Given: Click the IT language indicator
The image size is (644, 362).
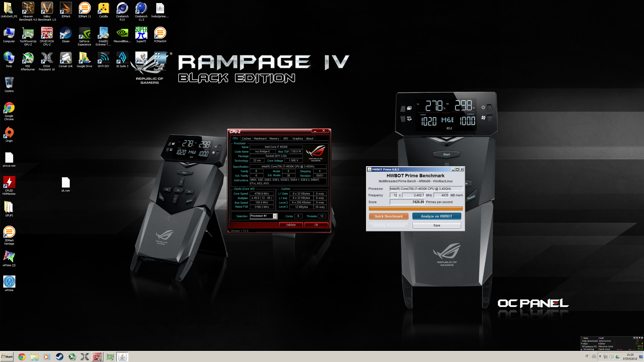Looking at the screenshot, I should click(x=587, y=356).
